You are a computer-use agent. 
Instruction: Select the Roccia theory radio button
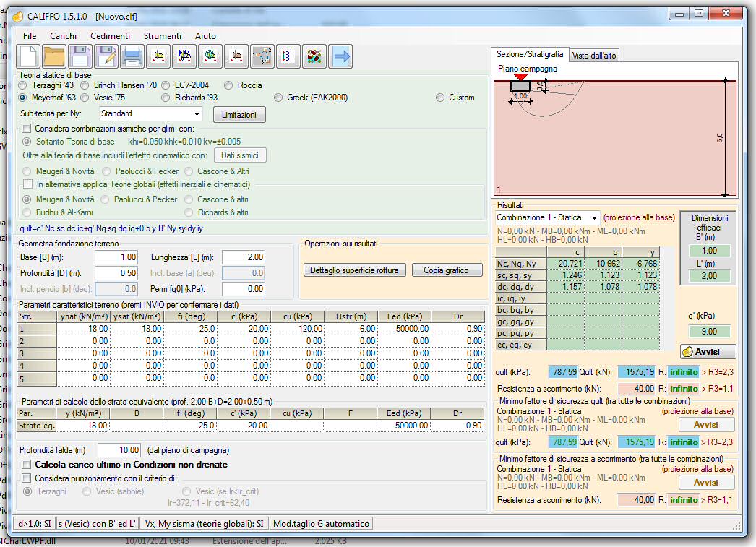[228, 85]
